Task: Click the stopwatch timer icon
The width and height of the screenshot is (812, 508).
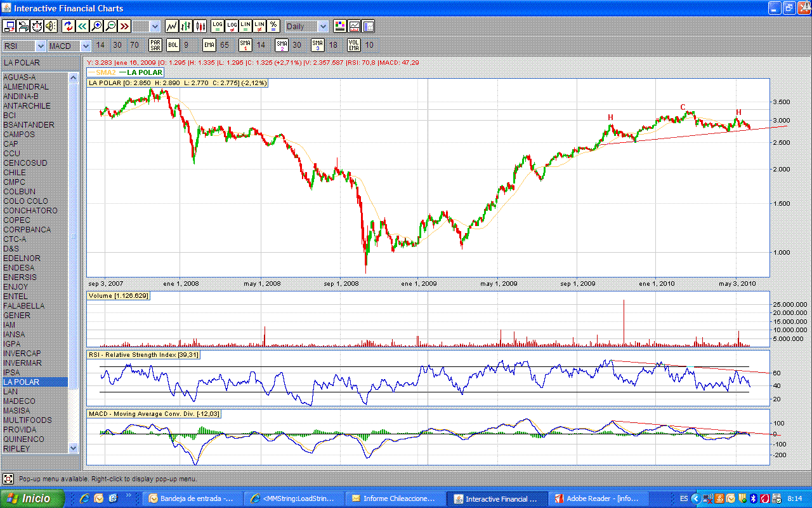Action: click(x=37, y=26)
